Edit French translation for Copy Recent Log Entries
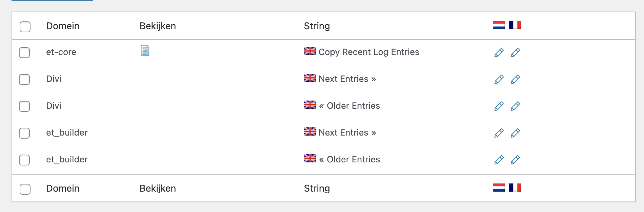This screenshot has width=644, height=212. pyautogui.click(x=515, y=53)
